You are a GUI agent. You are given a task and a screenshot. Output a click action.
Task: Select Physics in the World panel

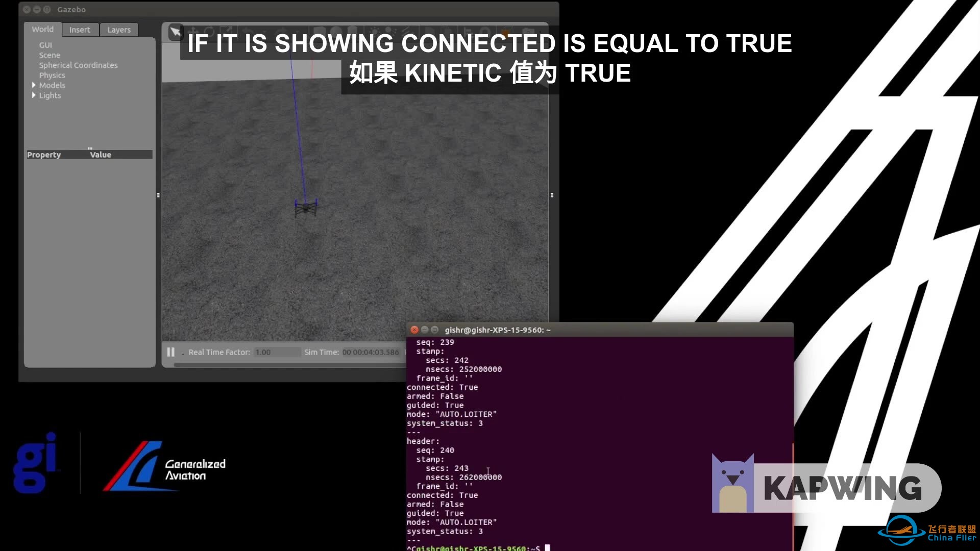point(52,74)
